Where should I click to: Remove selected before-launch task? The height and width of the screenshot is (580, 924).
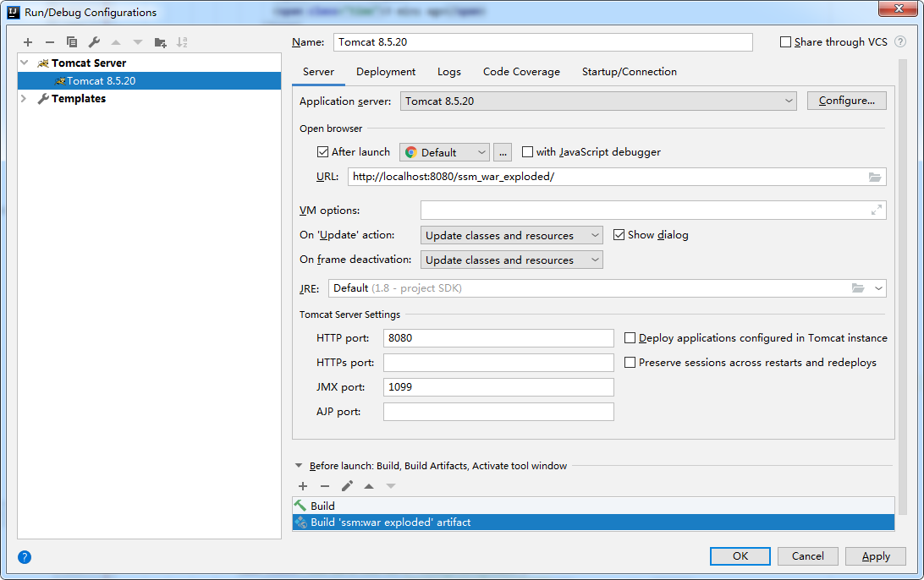pos(325,486)
